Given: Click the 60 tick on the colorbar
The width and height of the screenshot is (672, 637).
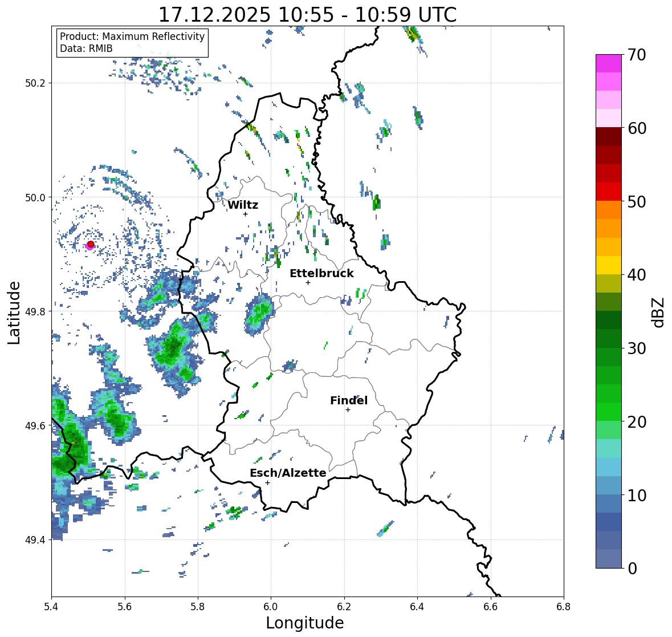Looking at the screenshot, I should [637, 128].
